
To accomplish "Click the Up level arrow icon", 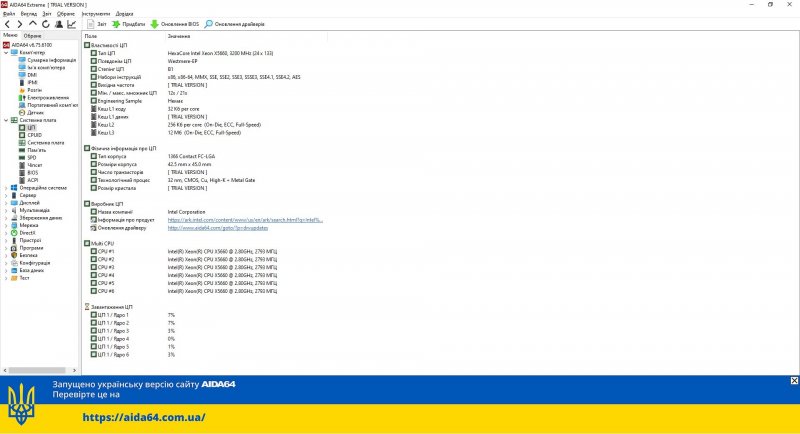I will click(33, 23).
